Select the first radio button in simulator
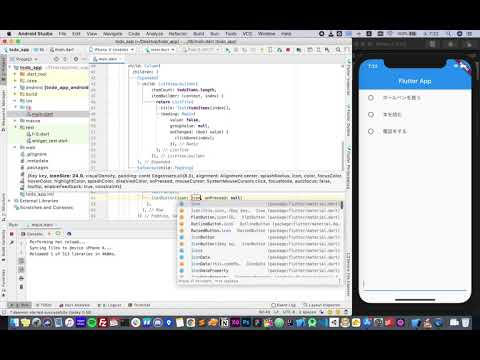This screenshot has width=480, height=360. click(x=371, y=98)
